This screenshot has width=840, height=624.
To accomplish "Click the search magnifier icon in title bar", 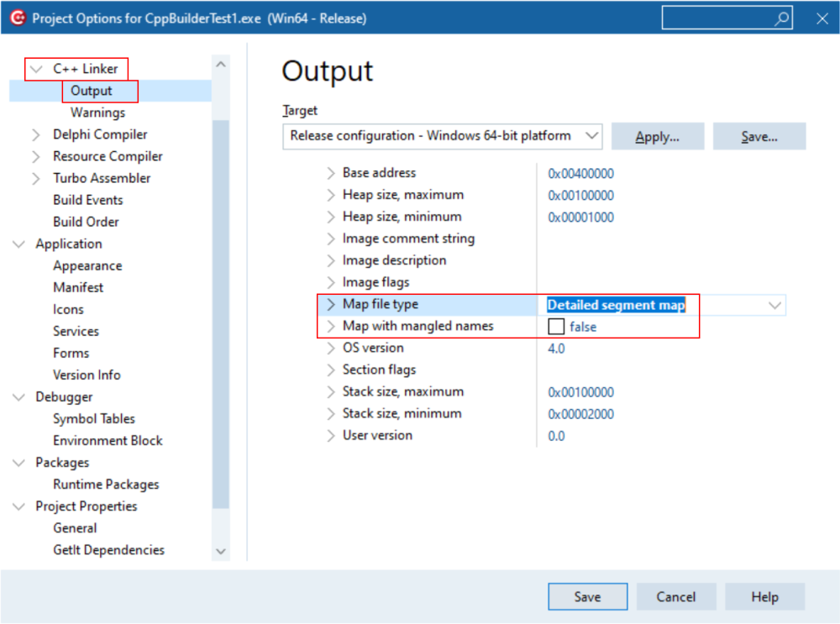I will point(781,18).
